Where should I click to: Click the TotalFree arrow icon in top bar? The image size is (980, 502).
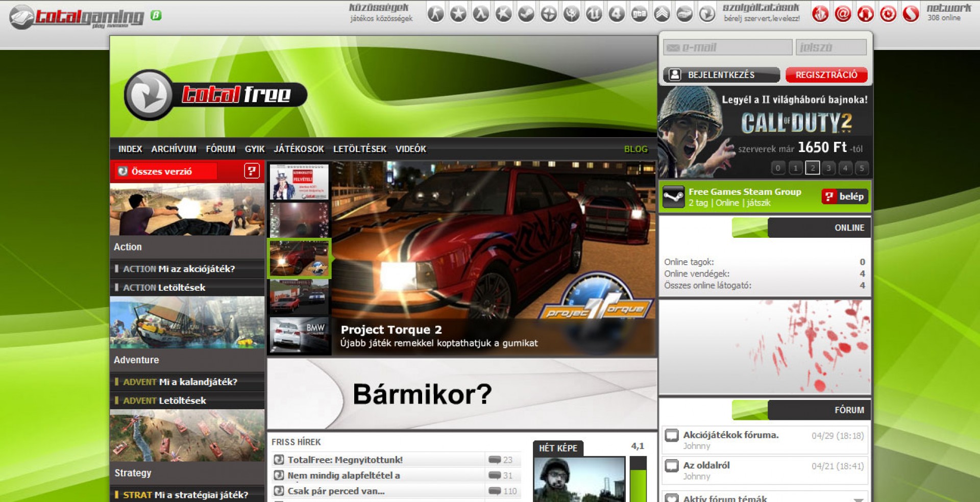(x=707, y=14)
